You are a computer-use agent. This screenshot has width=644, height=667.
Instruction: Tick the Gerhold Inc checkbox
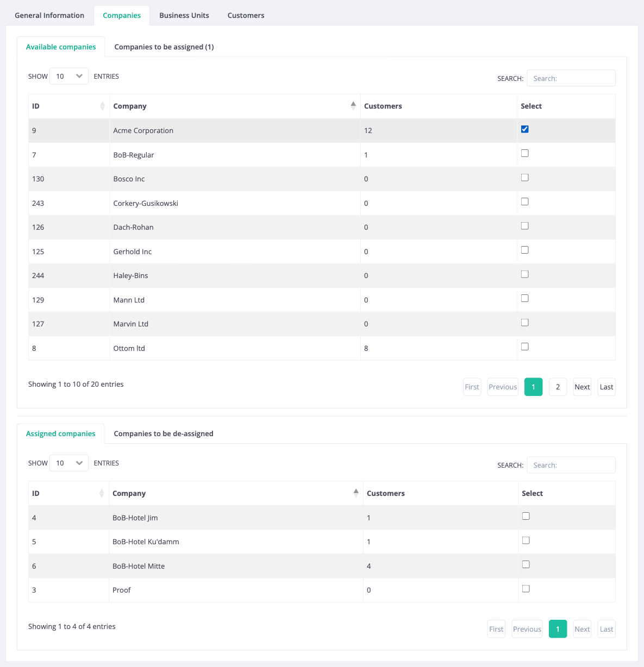(x=524, y=250)
